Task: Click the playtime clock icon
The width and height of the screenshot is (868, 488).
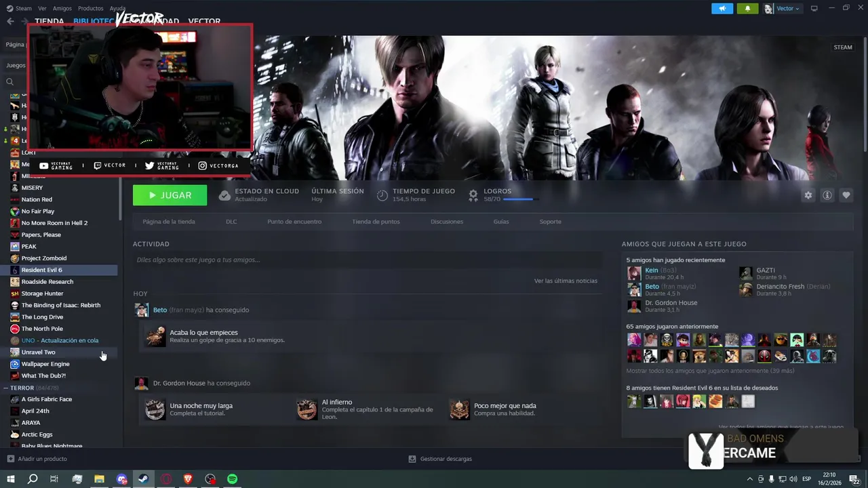Action: 382,195
